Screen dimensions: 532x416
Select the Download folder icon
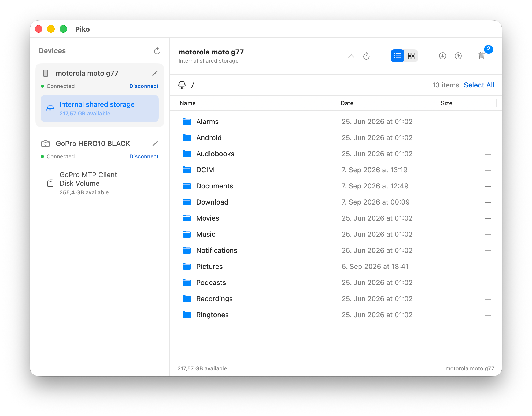pos(187,202)
